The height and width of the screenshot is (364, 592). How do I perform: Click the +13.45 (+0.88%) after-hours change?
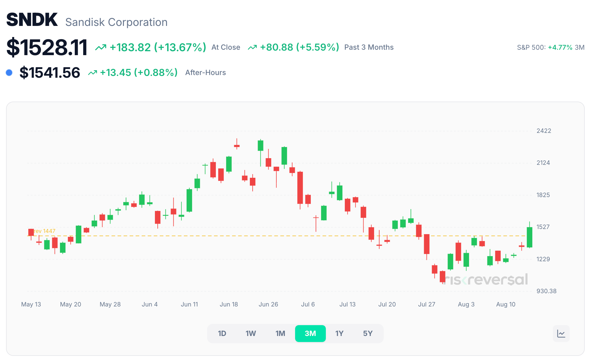coord(139,73)
